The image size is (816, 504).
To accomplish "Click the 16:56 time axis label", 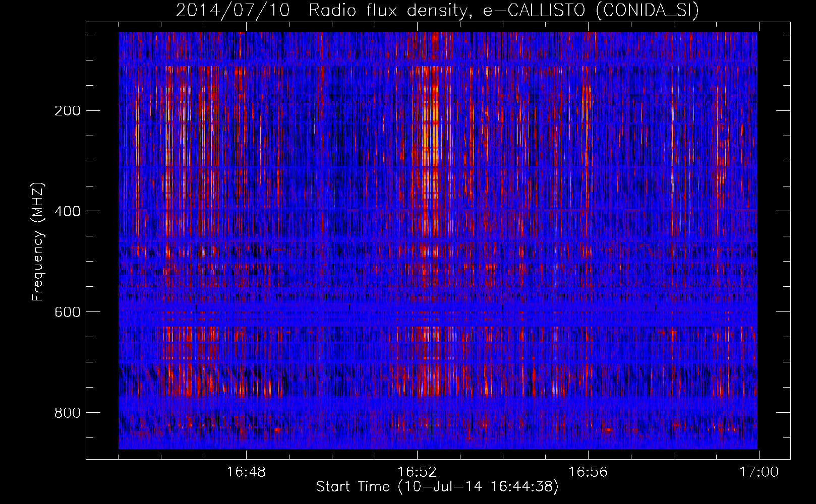I will [588, 472].
